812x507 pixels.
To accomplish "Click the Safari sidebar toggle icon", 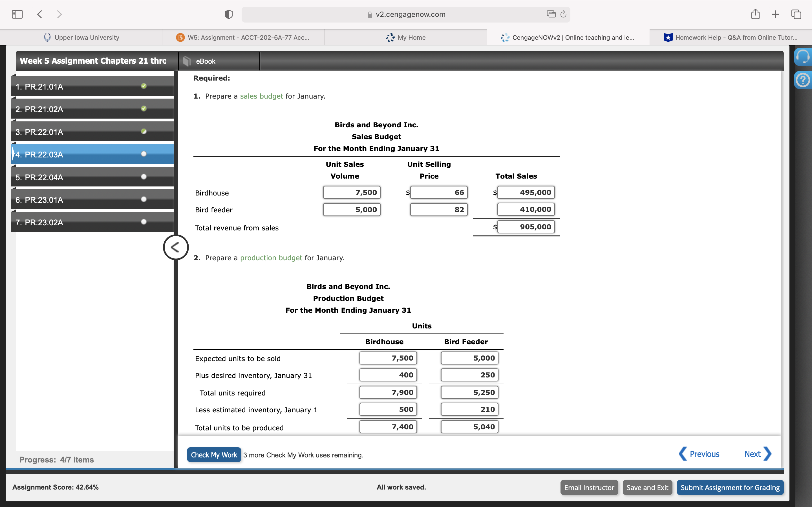I will 17,14.
